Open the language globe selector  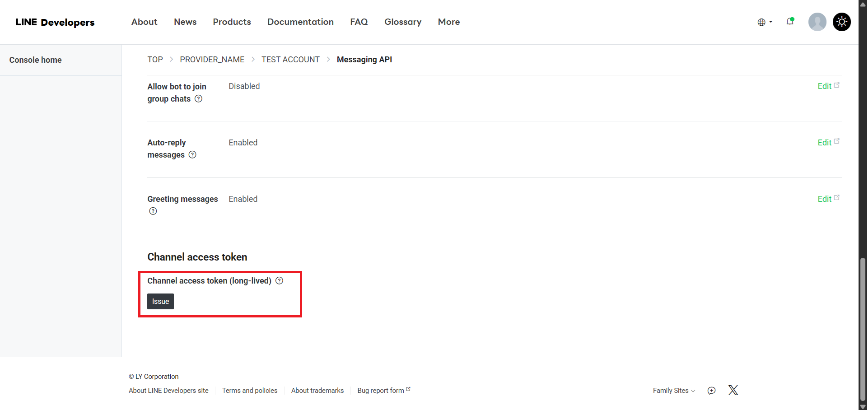[x=765, y=22]
